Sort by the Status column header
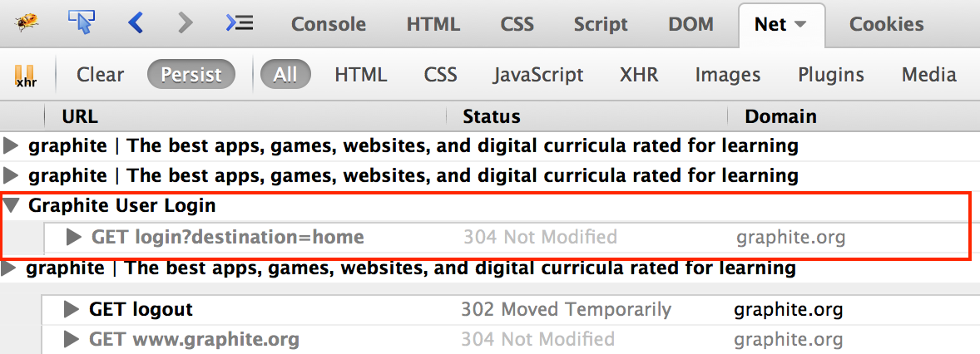 (x=492, y=116)
